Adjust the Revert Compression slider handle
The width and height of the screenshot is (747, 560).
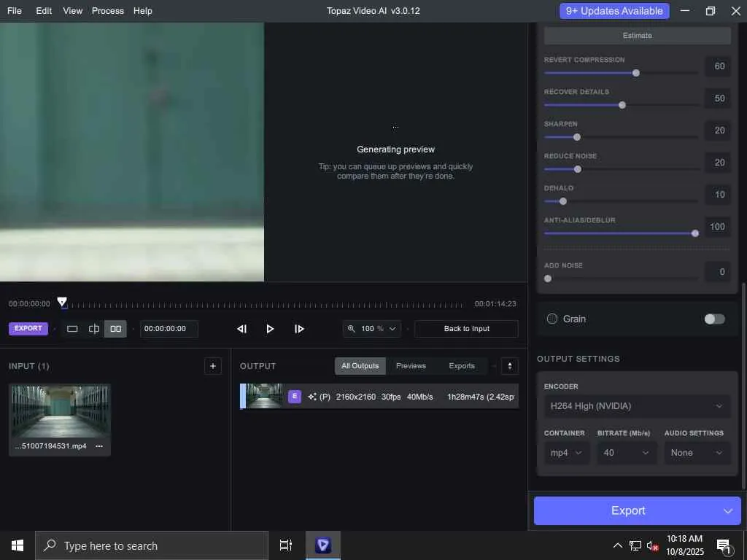[x=636, y=73]
